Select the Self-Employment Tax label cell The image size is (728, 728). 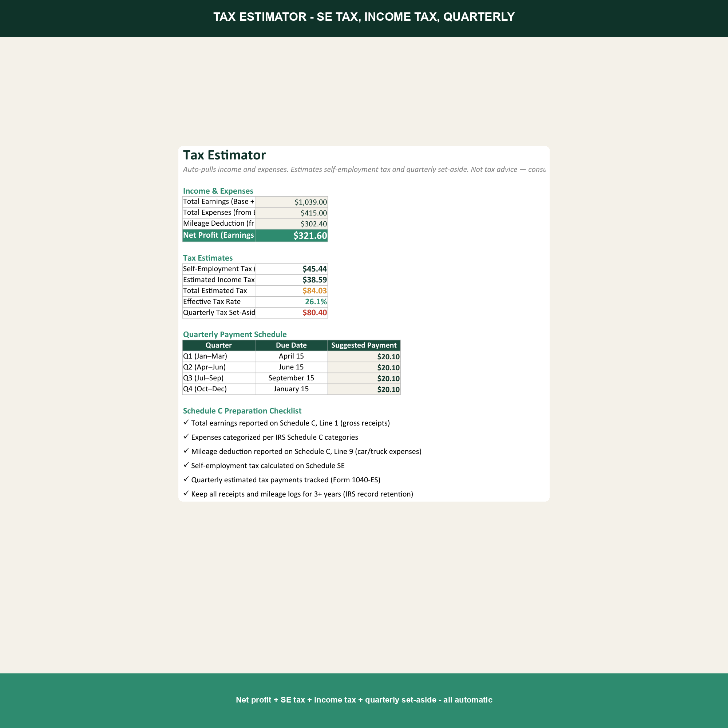point(218,269)
